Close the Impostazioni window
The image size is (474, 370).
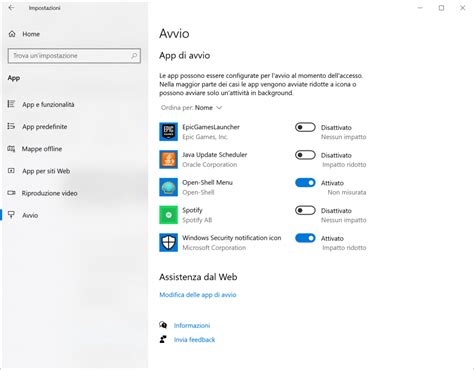pyautogui.click(x=463, y=8)
